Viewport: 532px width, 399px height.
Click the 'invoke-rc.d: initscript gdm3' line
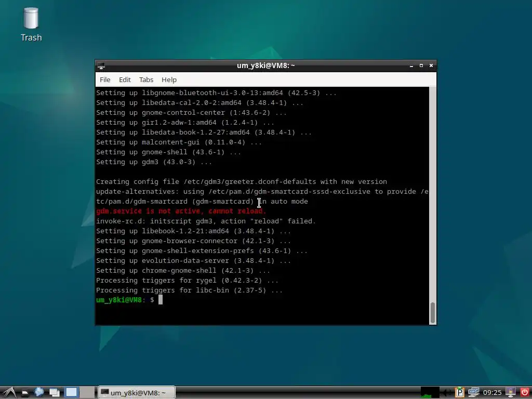[x=206, y=221]
